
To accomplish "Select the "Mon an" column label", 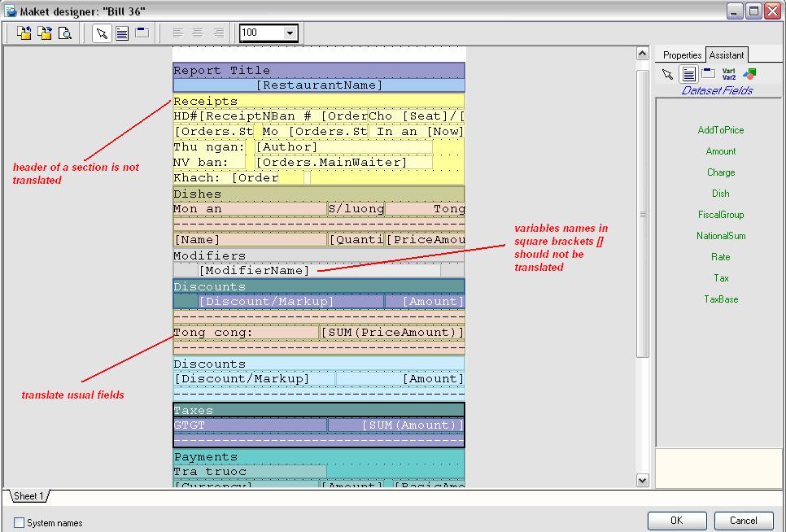I will (250, 209).
